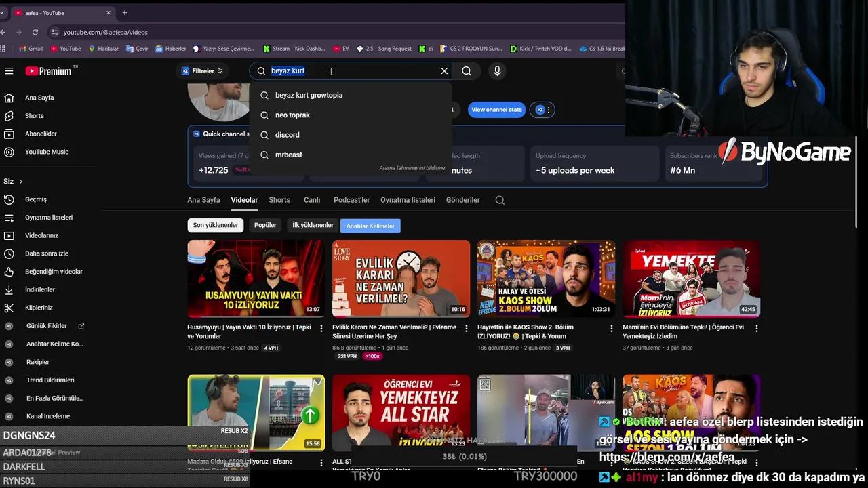Select Son yüklenenler sort chip
Screen dimensions: 868x488
(x=216, y=225)
